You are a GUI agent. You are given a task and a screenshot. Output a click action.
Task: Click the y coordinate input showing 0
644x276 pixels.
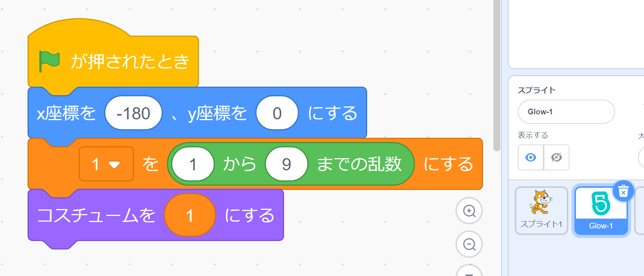pyautogui.click(x=277, y=113)
